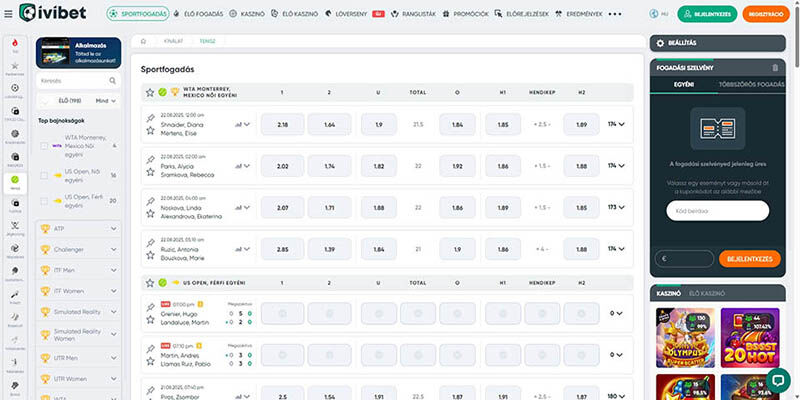The width and height of the screenshot is (800, 400).
Task: Select the green tennis ball sidebar icon
Action: 15,182
